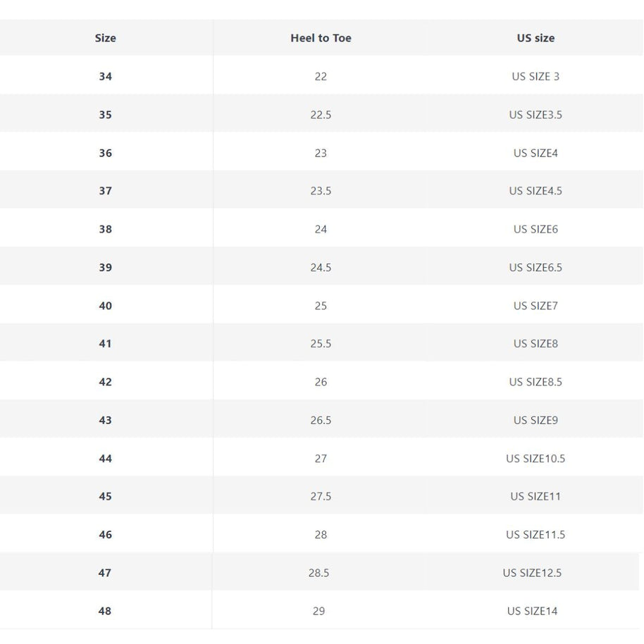
Task: Click the US SIZE10.5 cell
Action: (535, 459)
